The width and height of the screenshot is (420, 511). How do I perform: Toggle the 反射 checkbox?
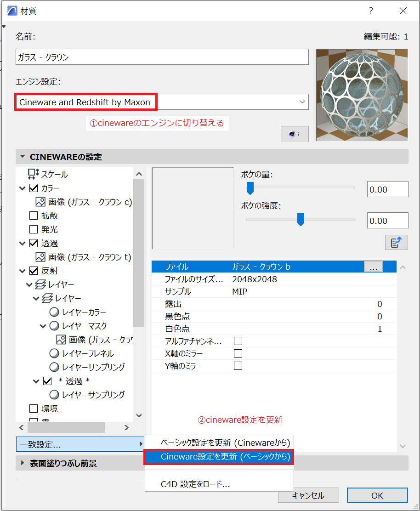[x=34, y=271]
